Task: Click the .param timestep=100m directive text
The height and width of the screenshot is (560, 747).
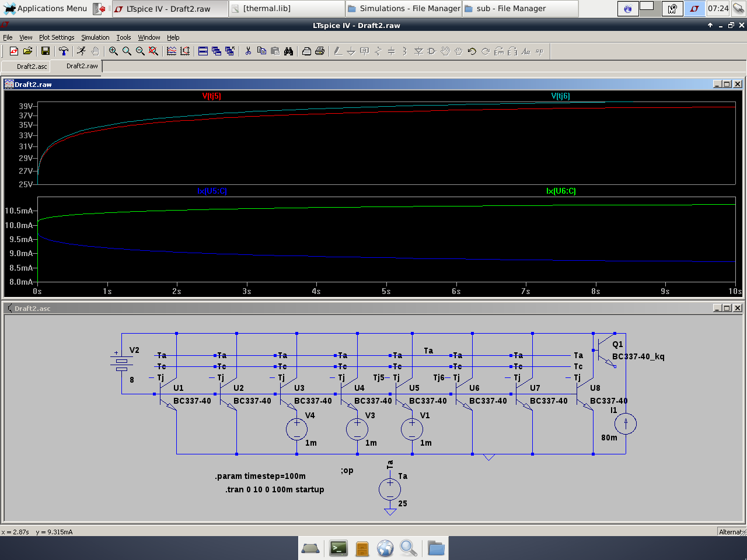Action: coord(260,476)
